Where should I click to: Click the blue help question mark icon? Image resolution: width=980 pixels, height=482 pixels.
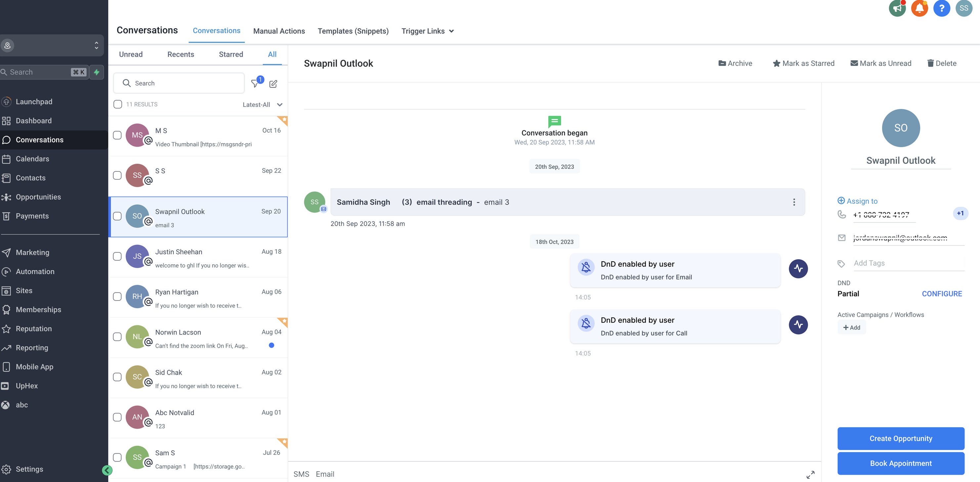(x=941, y=8)
